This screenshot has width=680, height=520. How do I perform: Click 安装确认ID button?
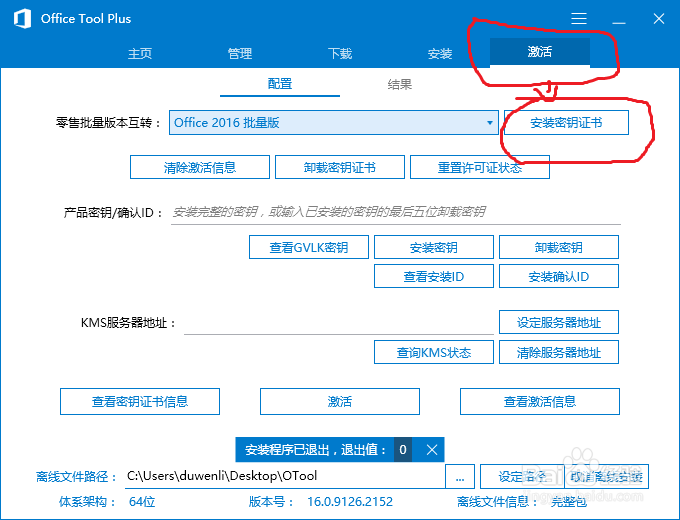click(559, 276)
